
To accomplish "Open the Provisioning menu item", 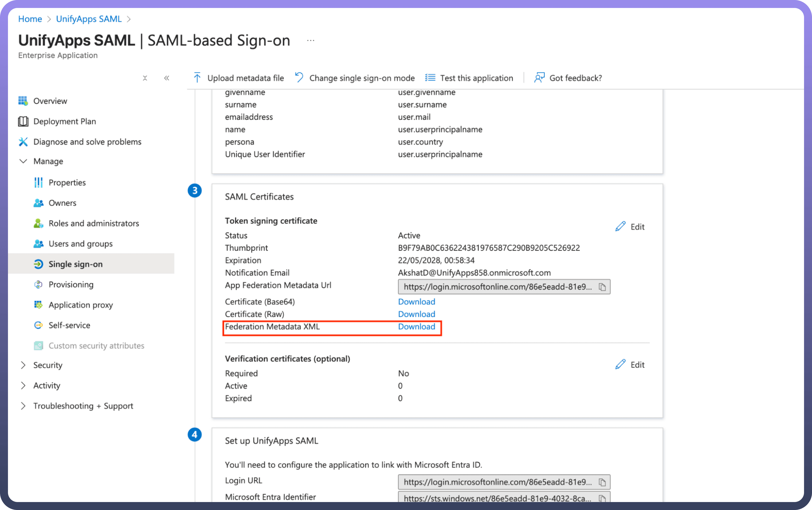I will (x=71, y=284).
